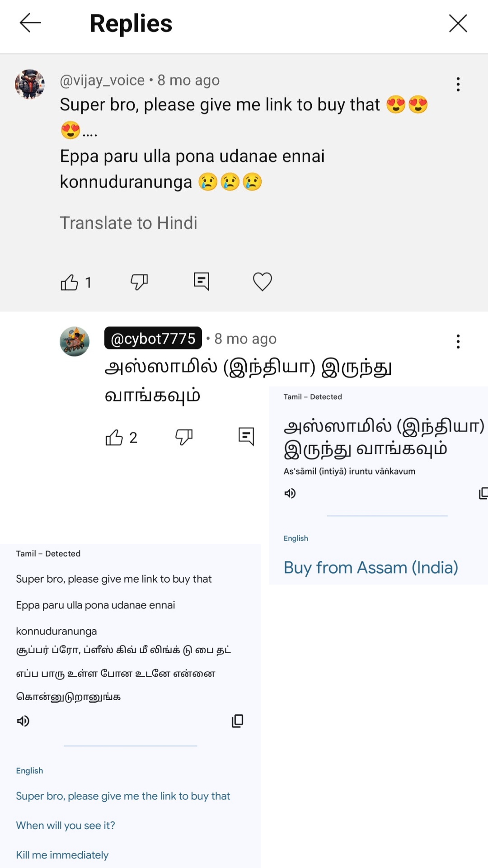The height and width of the screenshot is (868, 488).
Task: Dislike the cybot7775 reply
Action: [184, 437]
